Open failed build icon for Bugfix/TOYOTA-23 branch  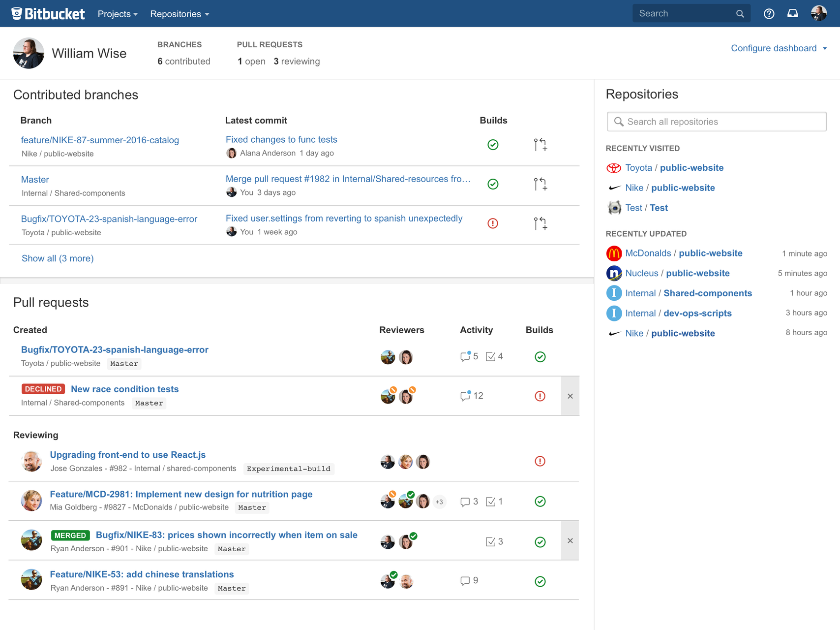(493, 223)
